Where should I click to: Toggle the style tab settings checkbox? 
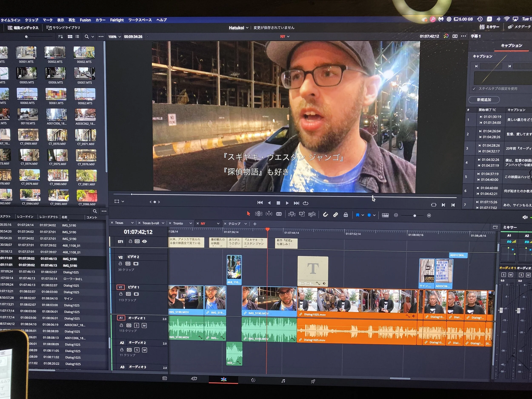point(474,89)
